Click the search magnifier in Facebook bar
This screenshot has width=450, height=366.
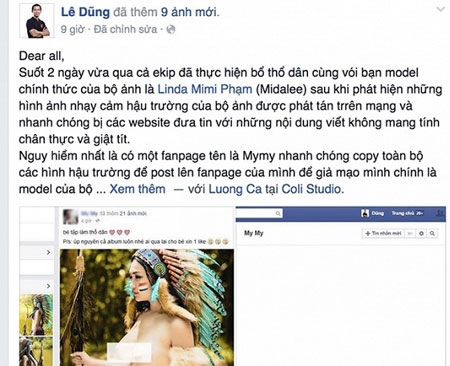pos(278,213)
